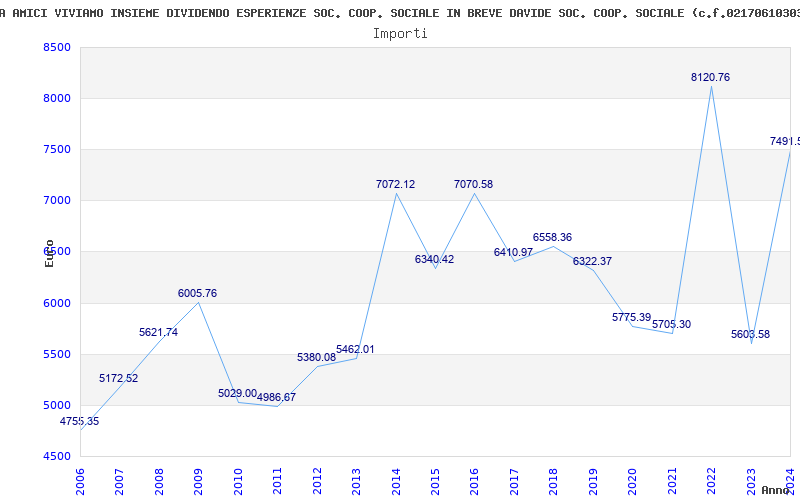Screen dimensions: 800x500
Task: Click the 8500 y-axis tick label
Action: pyautogui.click(x=57, y=48)
